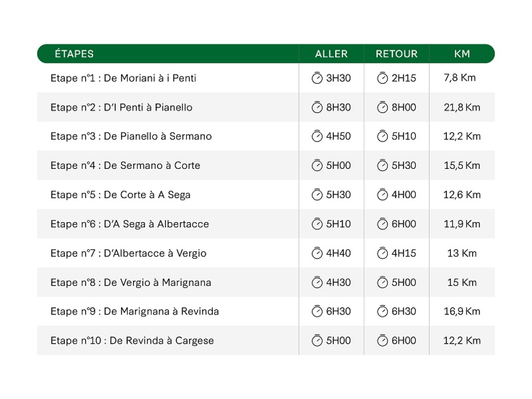Viewport: 532px width, 399px height.
Task: Select Etape n°10 De Revinda à Cargese
Action: pos(132,341)
